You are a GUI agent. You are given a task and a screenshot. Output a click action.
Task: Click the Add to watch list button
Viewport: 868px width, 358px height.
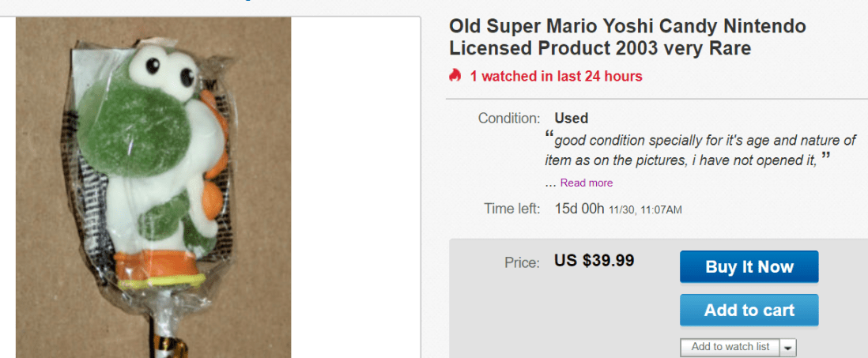tap(730, 347)
